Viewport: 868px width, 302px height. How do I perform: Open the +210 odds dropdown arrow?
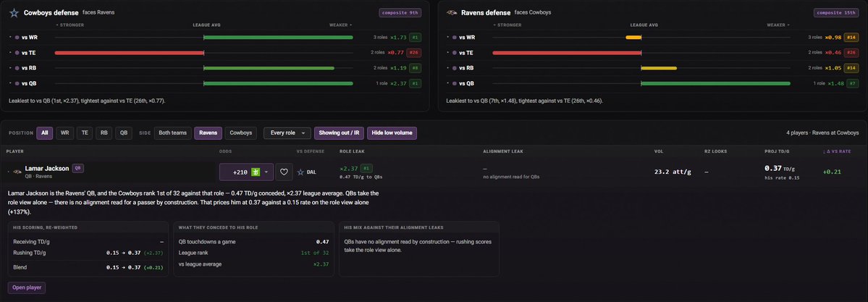pyautogui.click(x=267, y=172)
